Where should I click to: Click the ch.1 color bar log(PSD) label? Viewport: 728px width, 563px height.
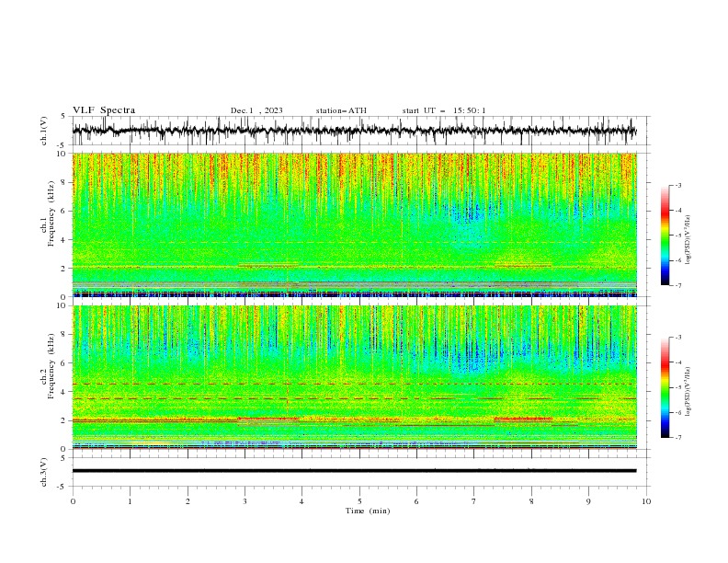(x=688, y=240)
